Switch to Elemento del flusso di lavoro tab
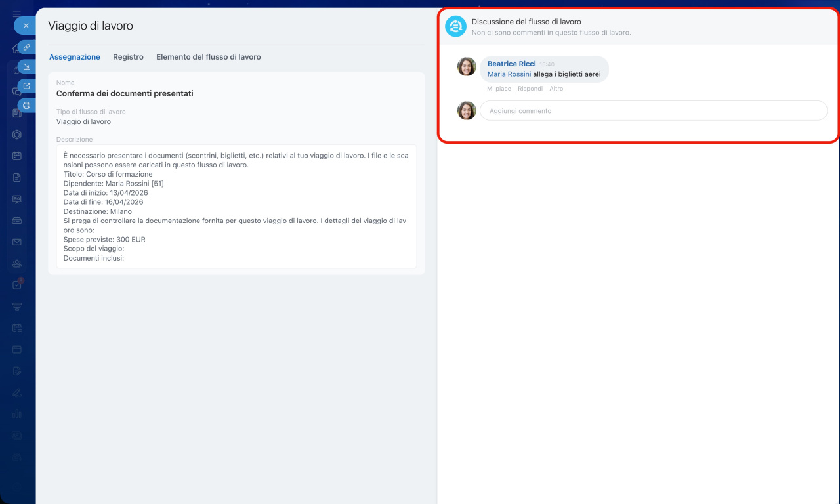This screenshot has height=504, width=840. coord(208,57)
